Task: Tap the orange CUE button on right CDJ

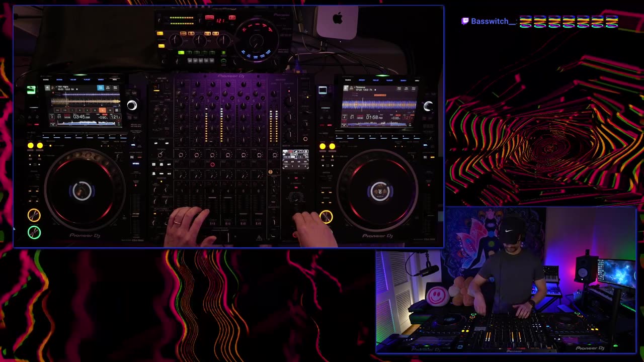Action: [326, 217]
